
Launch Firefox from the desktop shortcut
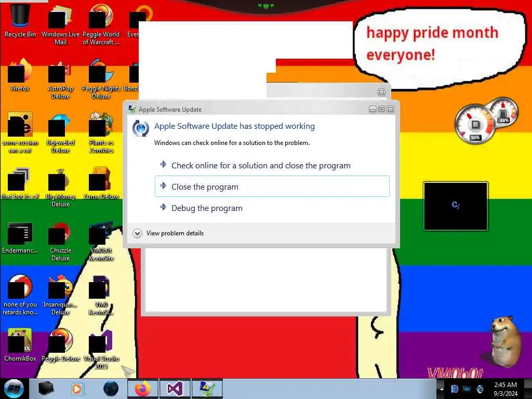[20, 75]
